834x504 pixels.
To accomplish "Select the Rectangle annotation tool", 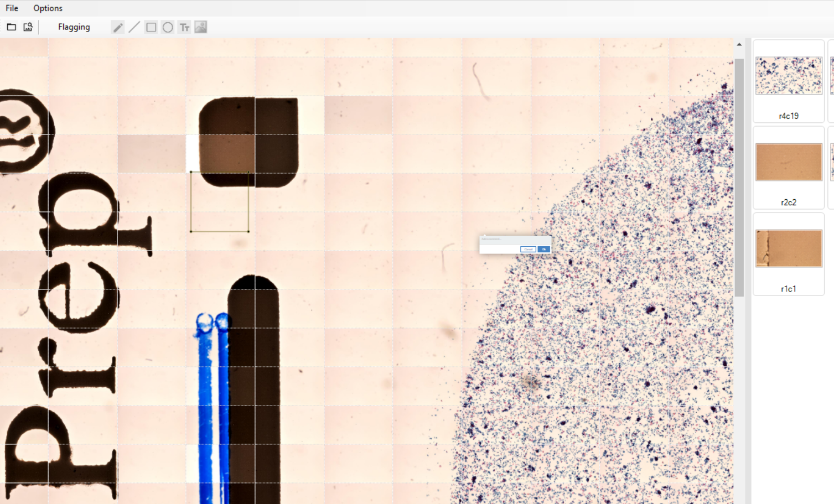I will coord(151,27).
